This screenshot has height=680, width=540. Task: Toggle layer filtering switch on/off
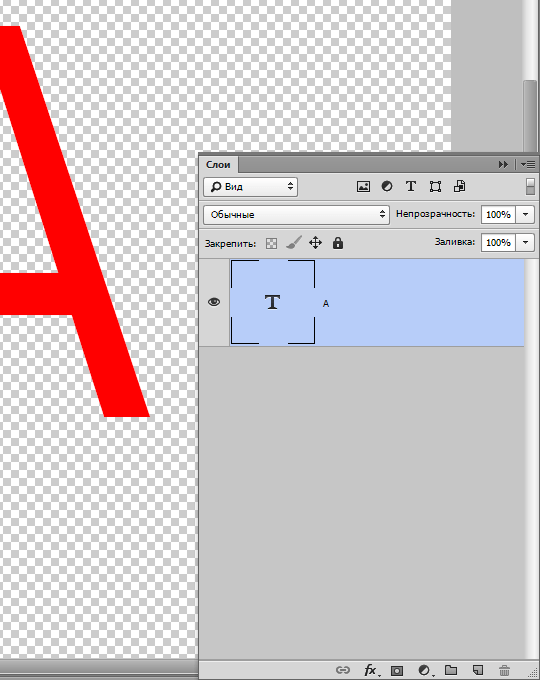pyautogui.click(x=530, y=186)
